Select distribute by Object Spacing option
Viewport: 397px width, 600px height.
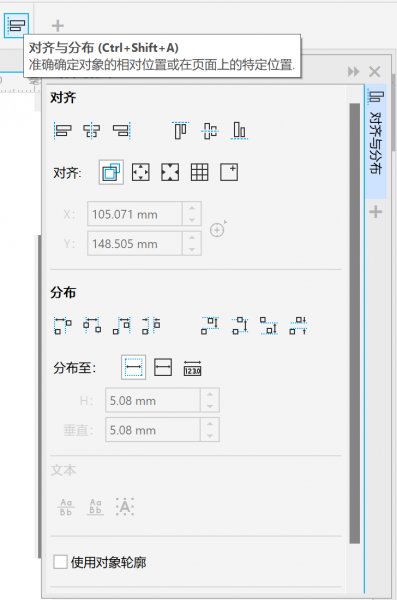(x=192, y=367)
